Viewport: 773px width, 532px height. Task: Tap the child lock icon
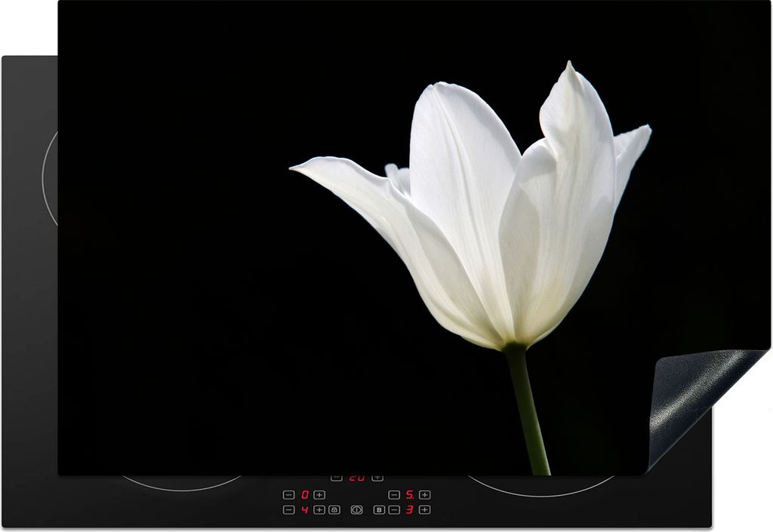pyautogui.click(x=334, y=510)
